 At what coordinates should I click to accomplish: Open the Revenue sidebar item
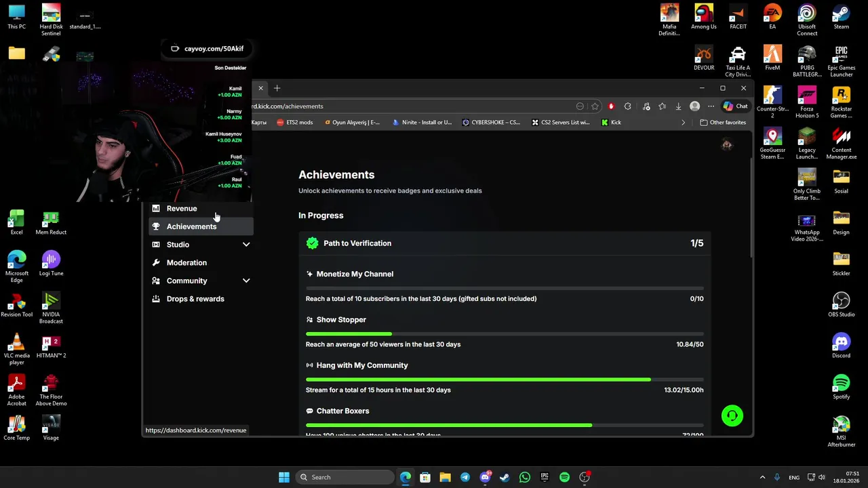click(x=200, y=208)
